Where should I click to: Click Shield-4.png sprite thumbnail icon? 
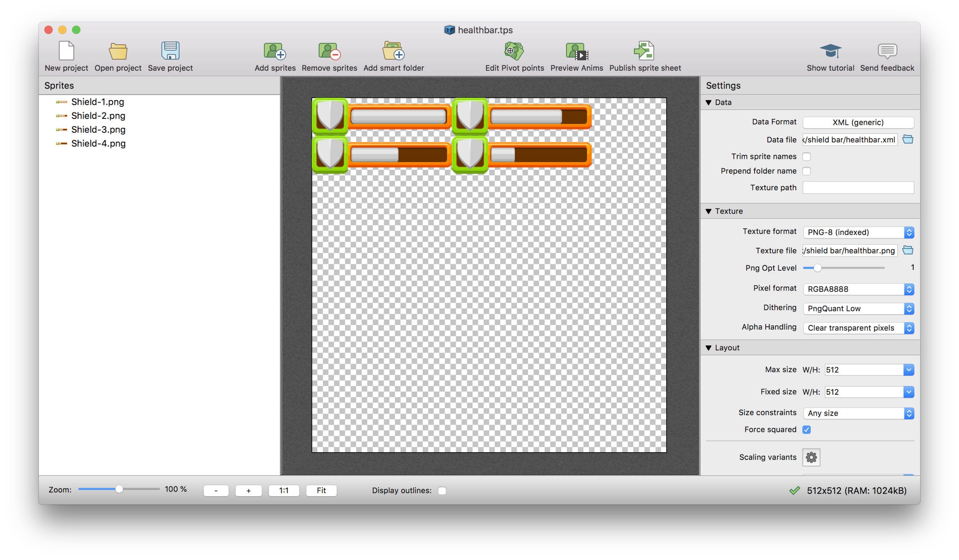click(x=61, y=143)
